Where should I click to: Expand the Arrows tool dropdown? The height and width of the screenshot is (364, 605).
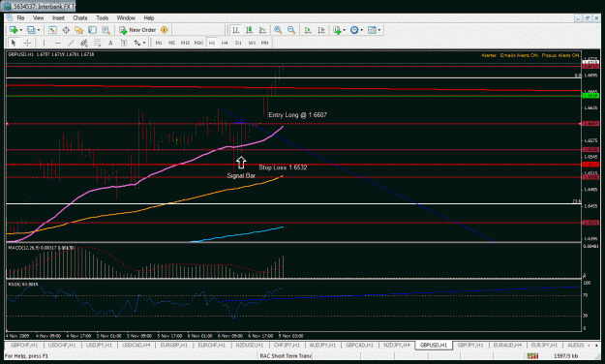click(x=144, y=43)
